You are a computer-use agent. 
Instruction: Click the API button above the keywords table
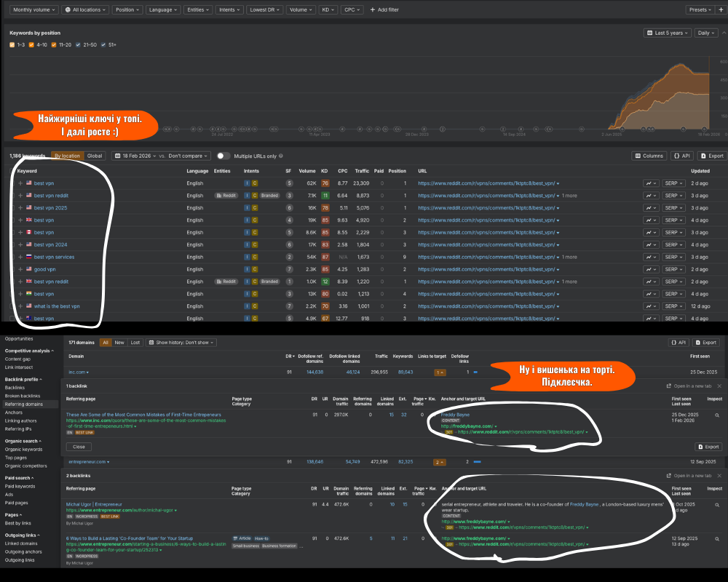click(x=682, y=156)
